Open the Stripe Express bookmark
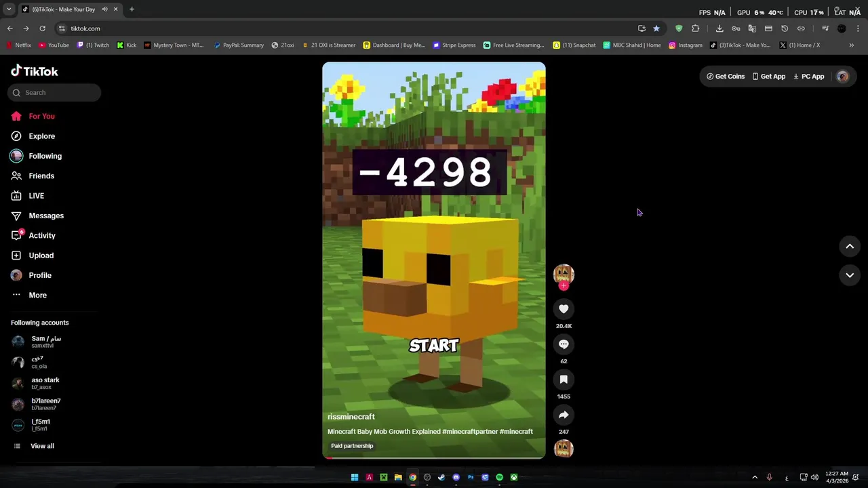 (454, 45)
